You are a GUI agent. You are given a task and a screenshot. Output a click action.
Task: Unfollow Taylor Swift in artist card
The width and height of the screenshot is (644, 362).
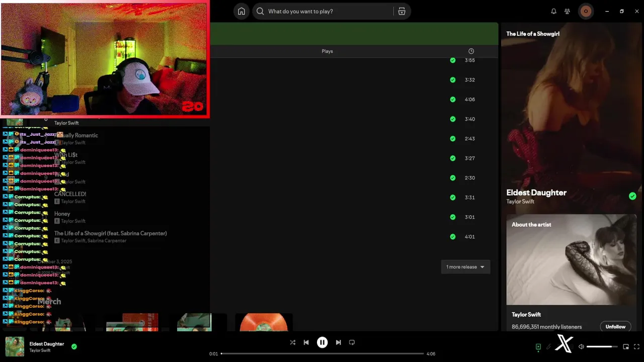pyautogui.click(x=615, y=327)
